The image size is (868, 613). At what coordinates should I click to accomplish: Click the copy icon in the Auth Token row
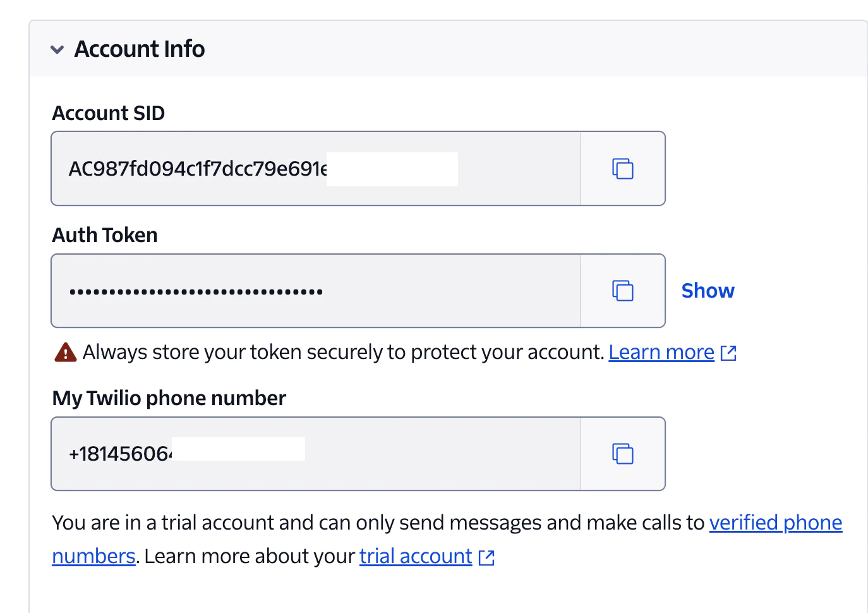[623, 290]
